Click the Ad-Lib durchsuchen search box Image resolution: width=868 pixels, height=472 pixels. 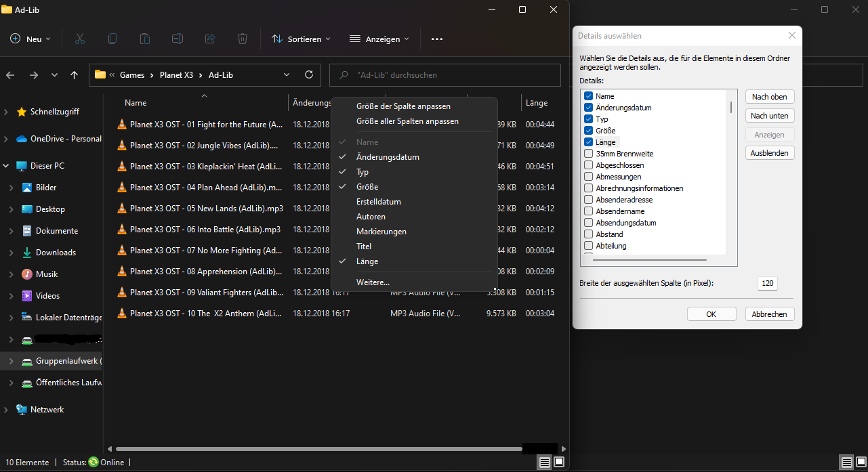[x=445, y=75]
